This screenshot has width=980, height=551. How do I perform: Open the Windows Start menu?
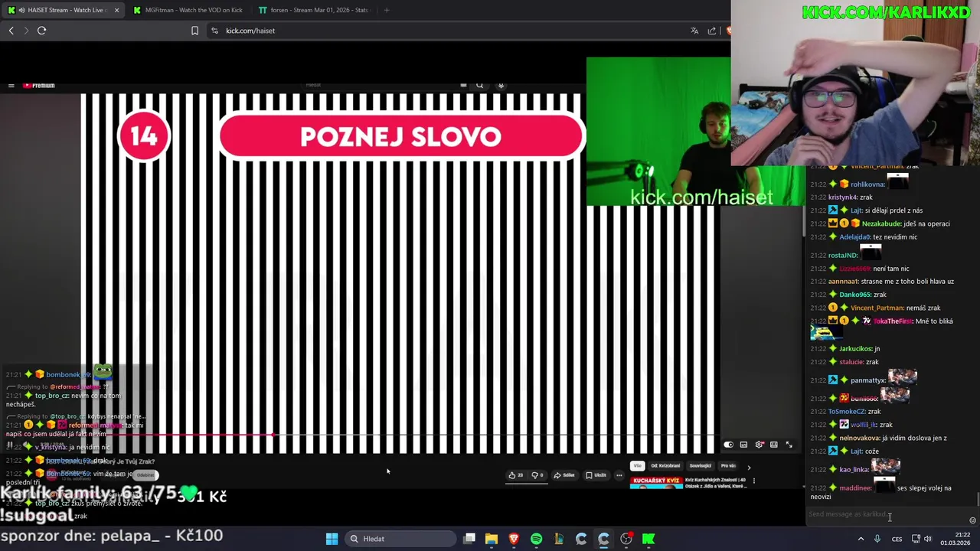(332, 539)
